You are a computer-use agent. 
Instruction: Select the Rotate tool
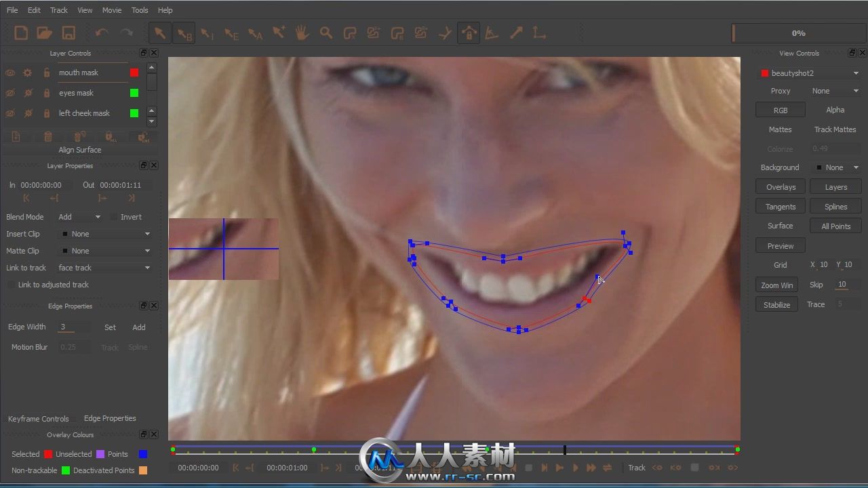coord(493,33)
